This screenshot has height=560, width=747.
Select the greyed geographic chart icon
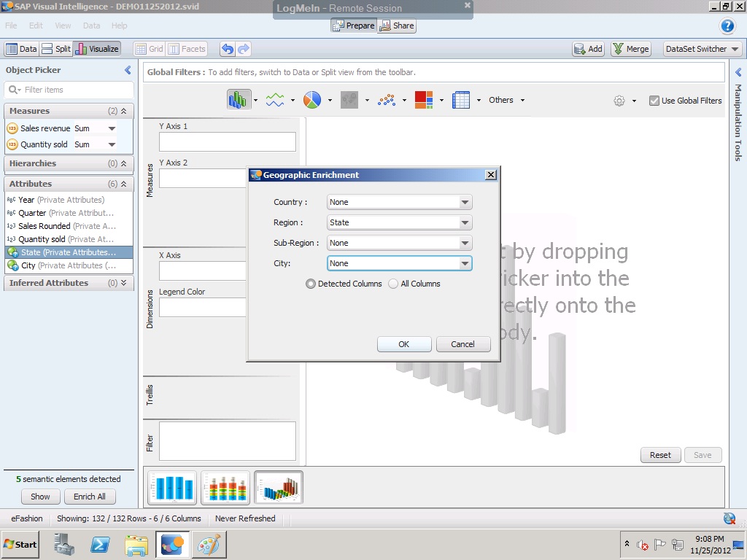349,100
